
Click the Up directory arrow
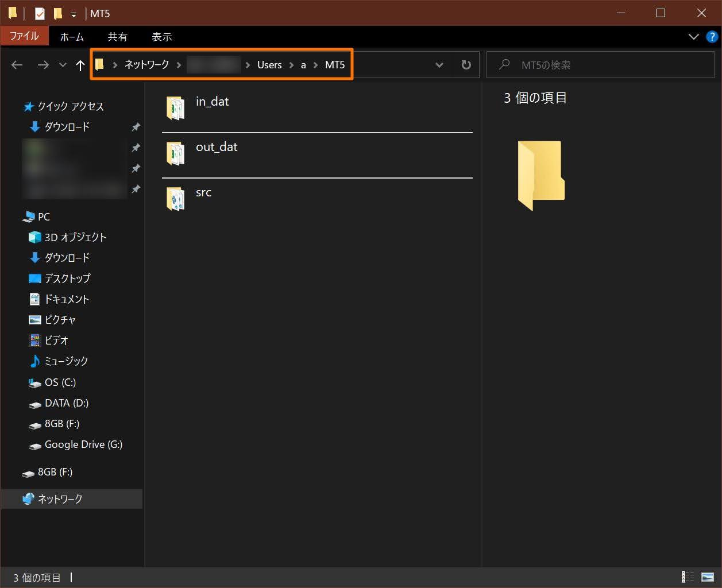pos(80,65)
